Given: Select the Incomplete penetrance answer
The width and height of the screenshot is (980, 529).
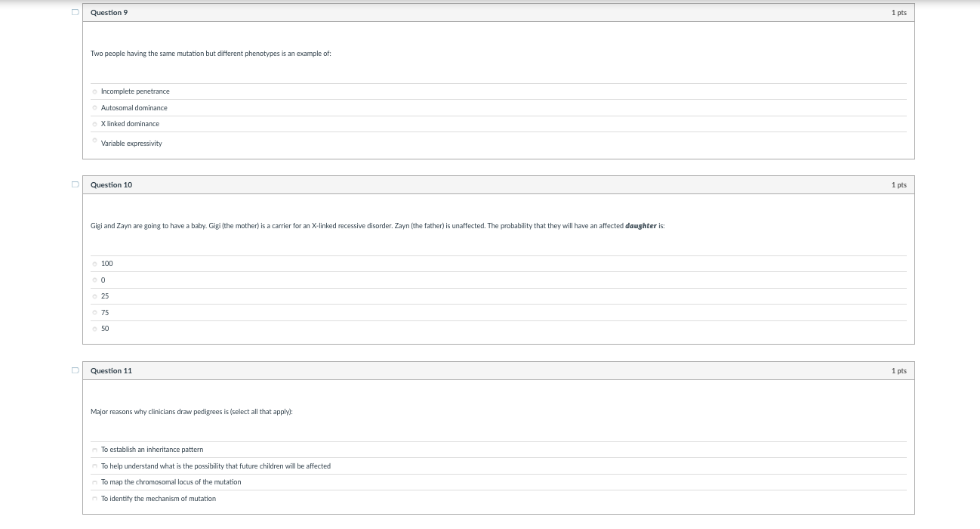Looking at the screenshot, I should point(95,91).
